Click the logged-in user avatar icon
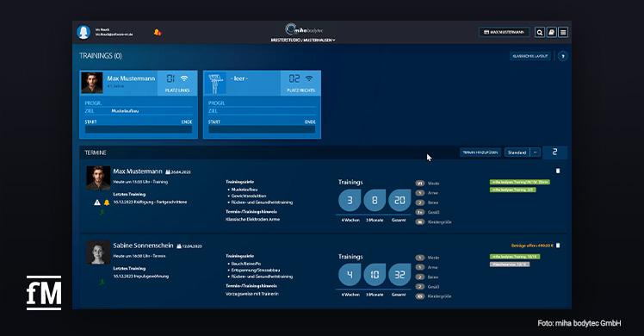644x336 pixels. click(x=84, y=32)
